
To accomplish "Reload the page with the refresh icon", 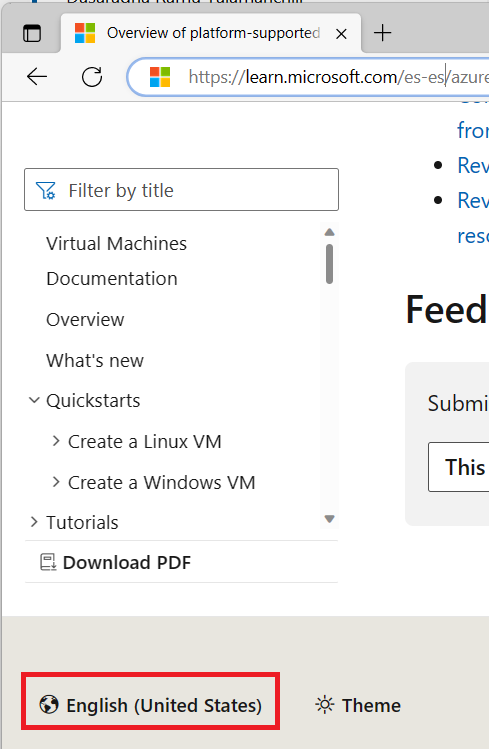I will 92,76.
